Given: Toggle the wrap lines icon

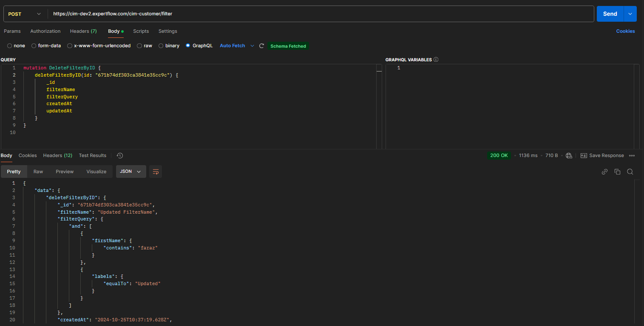Looking at the screenshot, I should (156, 172).
